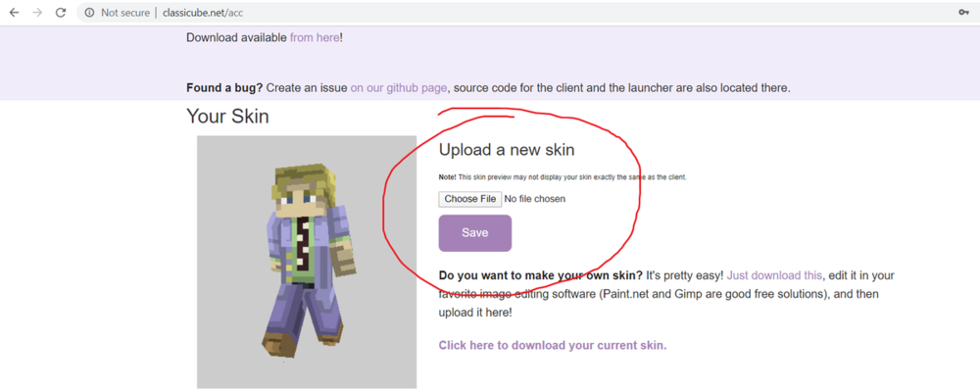The image size is (980, 392).
Task: Click the 'Your Skin' heading
Action: [227, 116]
